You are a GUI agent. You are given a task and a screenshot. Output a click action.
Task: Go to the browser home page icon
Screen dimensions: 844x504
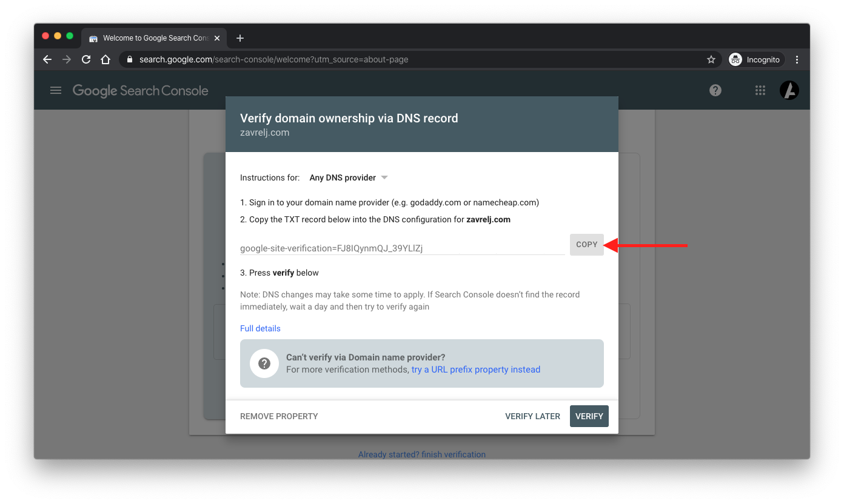(x=105, y=59)
